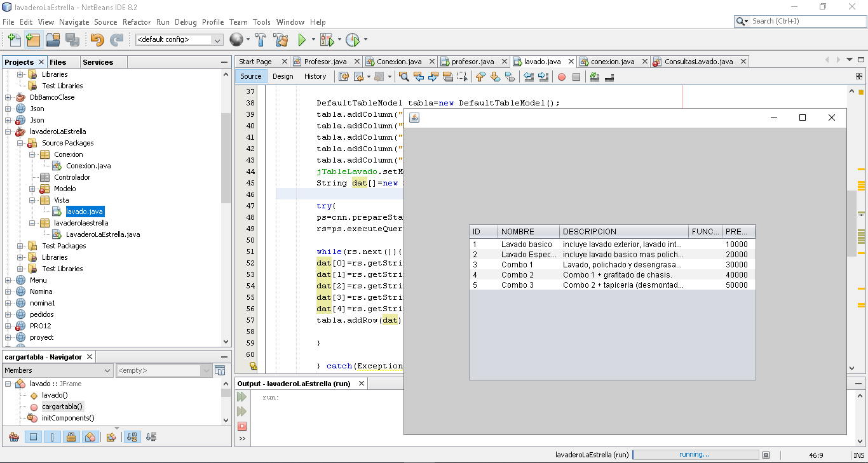Toggle Show Fields filter in Navigator
Image resolution: width=868 pixels, height=463 pixels.
34,437
